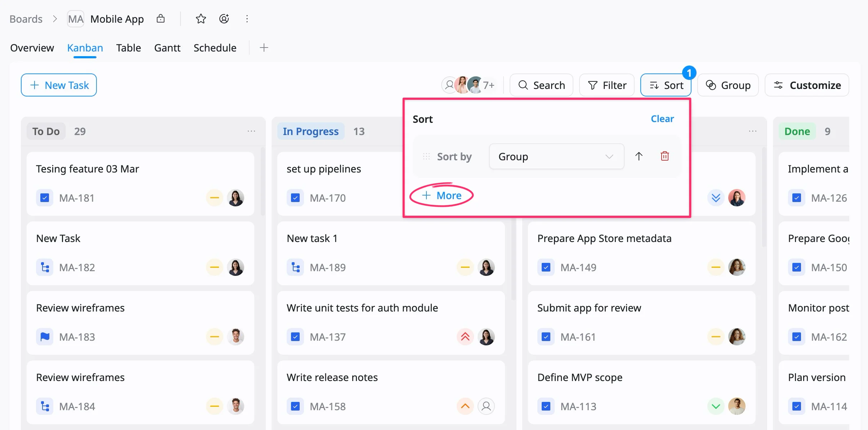
Task: Click the To Do column label
Action: pyautogui.click(x=46, y=131)
